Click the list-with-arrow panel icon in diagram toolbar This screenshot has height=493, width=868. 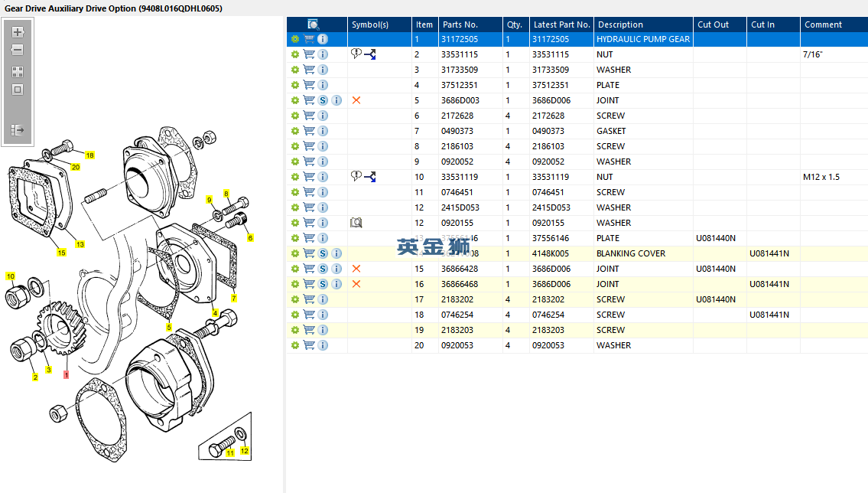coord(18,131)
